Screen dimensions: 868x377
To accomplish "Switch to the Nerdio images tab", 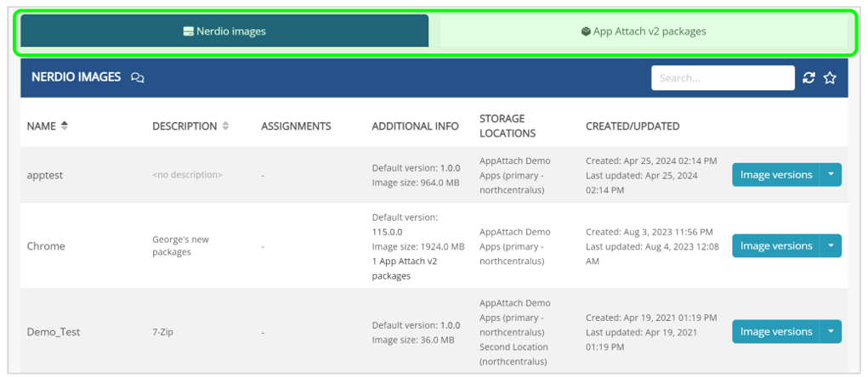I will [224, 31].
